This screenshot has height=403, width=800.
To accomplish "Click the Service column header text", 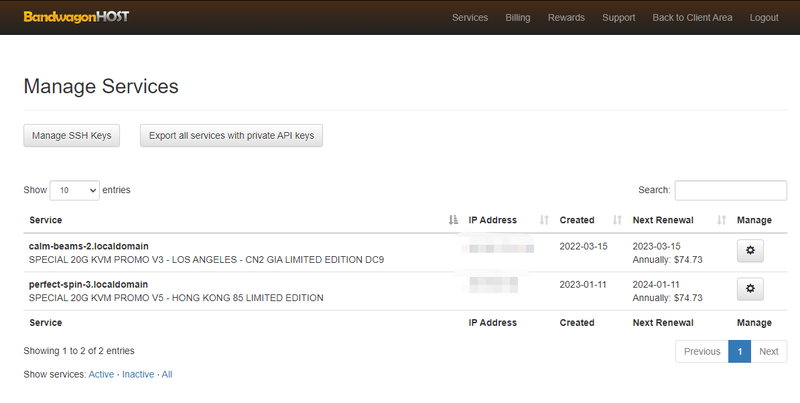I will click(45, 220).
